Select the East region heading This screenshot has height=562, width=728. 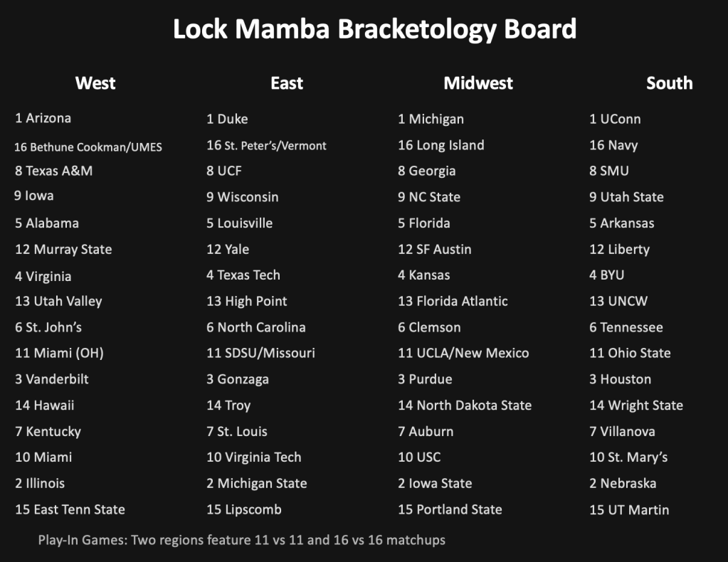(287, 83)
